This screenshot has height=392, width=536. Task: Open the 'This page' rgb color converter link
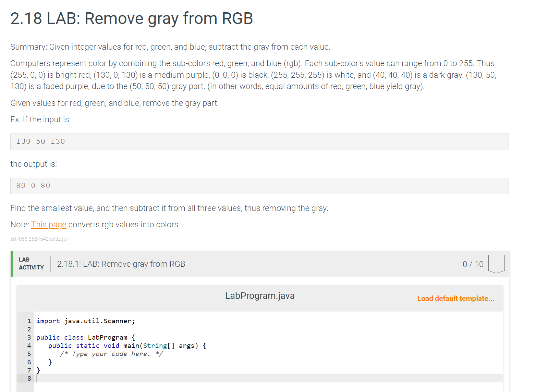pos(49,224)
